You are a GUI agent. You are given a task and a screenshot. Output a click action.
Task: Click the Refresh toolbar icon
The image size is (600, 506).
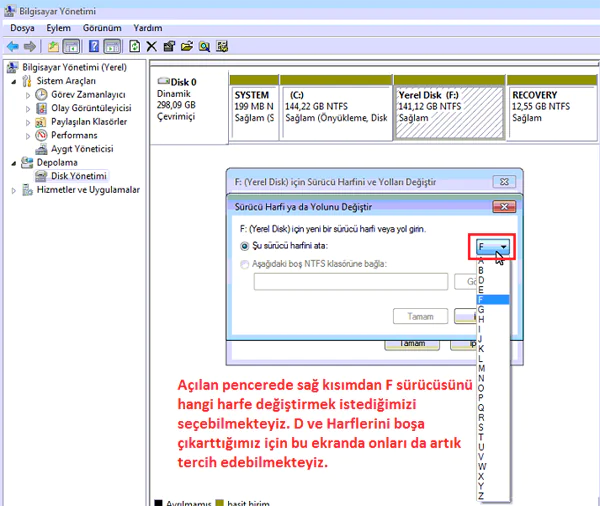pyautogui.click(x=134, y=47)
